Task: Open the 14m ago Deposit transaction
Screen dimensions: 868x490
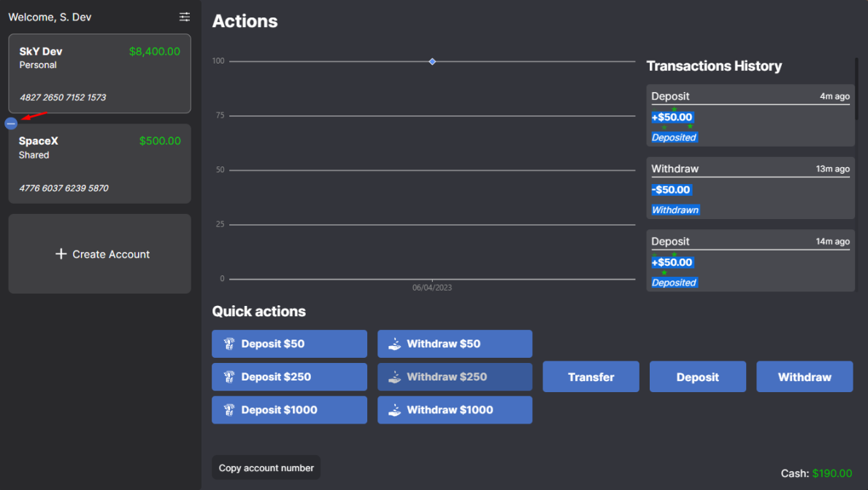Action: point(750,261)
